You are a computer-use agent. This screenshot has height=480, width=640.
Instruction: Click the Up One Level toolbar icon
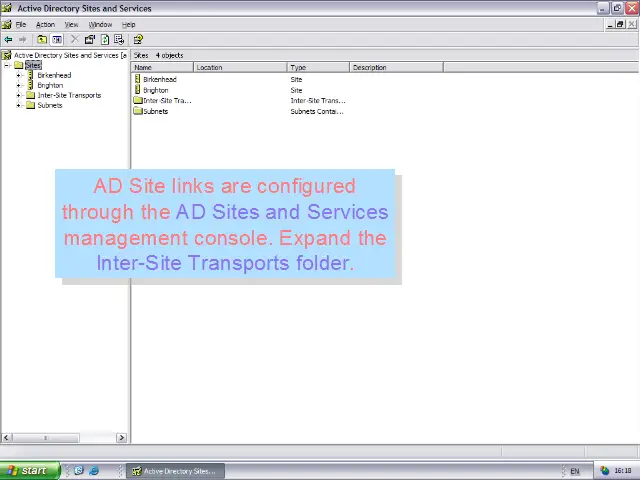pos(42,39)
